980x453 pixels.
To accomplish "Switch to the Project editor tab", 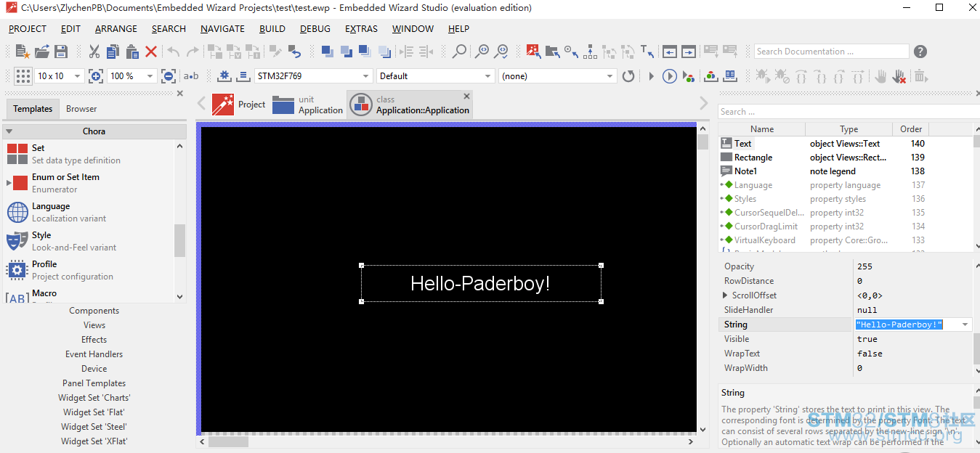I will pyautogui.click(x=239, y=105).
